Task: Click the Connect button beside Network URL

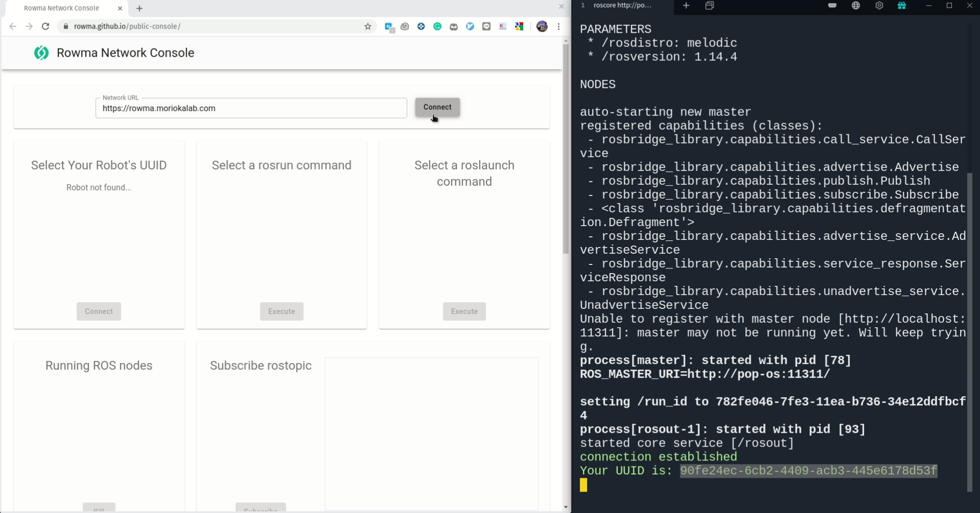Action: coord(437,107)
